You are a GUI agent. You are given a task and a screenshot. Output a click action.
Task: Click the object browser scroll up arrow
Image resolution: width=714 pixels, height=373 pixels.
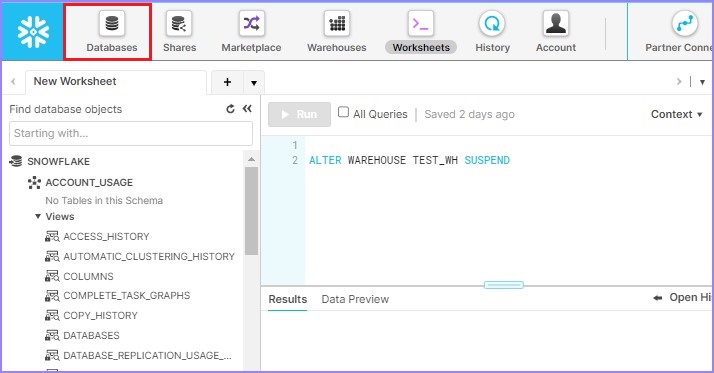pos(251,159)
